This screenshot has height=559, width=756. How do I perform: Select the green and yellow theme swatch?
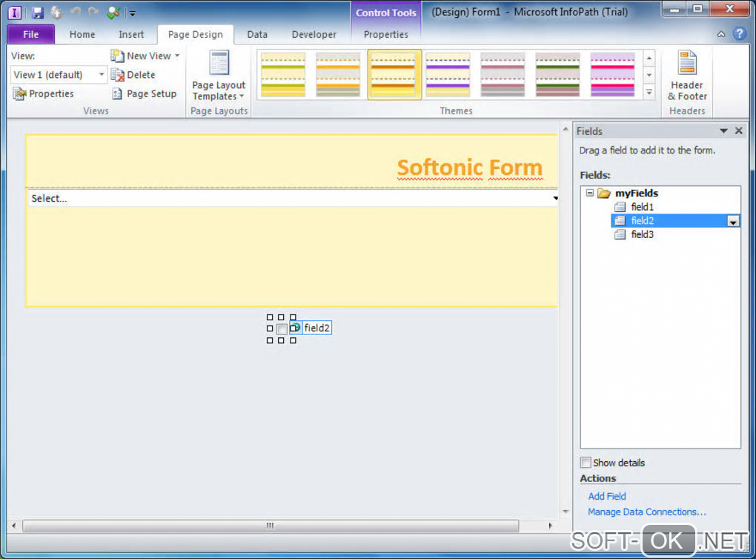pyautogui.click(x=283, y=75)
